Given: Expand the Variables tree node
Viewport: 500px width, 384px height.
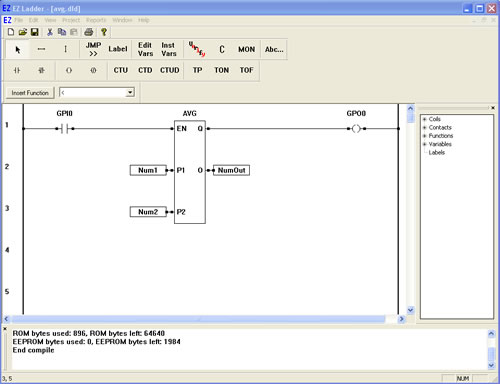Looking at the screenshot, I should point(425,144).
